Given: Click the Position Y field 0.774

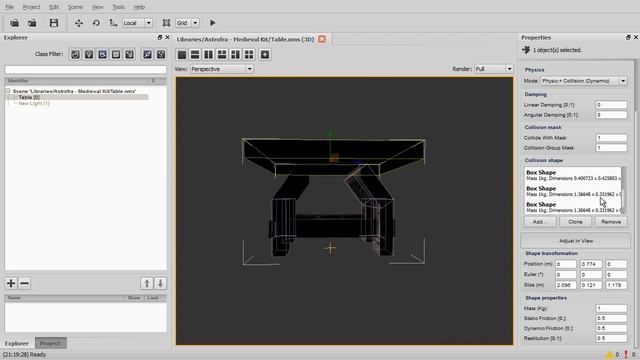Looking at the screenshot, I should 591,264.
